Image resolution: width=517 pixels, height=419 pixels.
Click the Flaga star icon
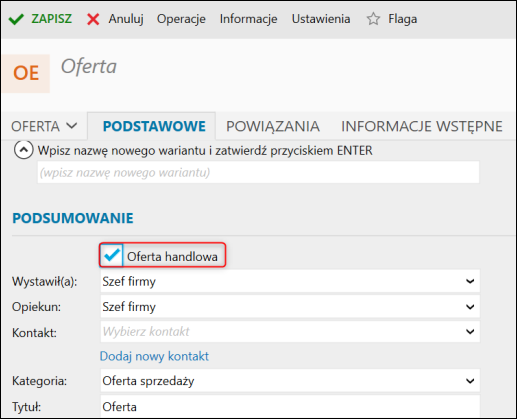click(x=373, y=19)
